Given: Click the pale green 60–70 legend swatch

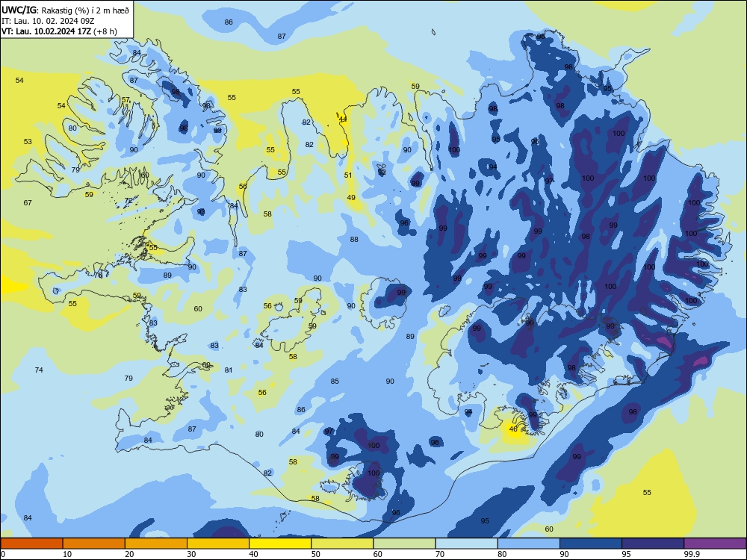Looking at the screenshot, I should (404, 544).
